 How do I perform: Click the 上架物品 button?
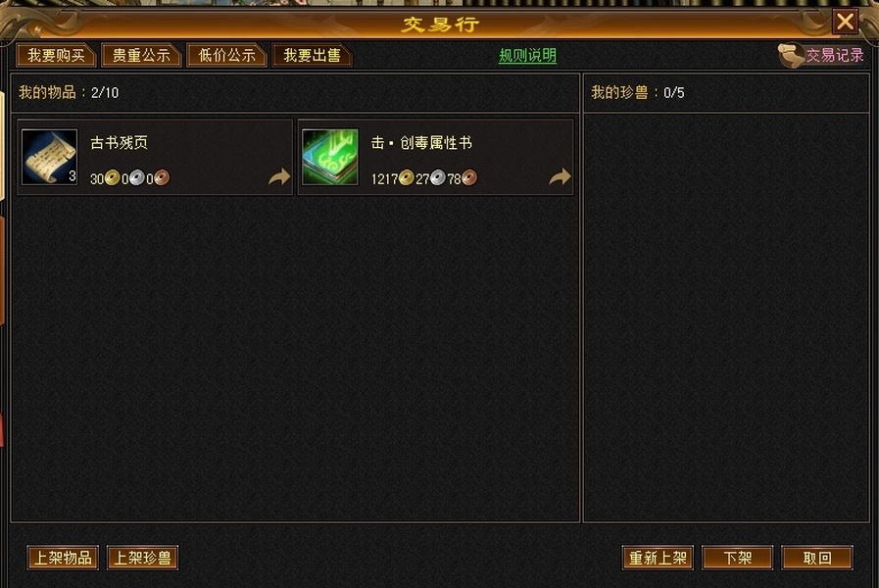coord(63,558)
